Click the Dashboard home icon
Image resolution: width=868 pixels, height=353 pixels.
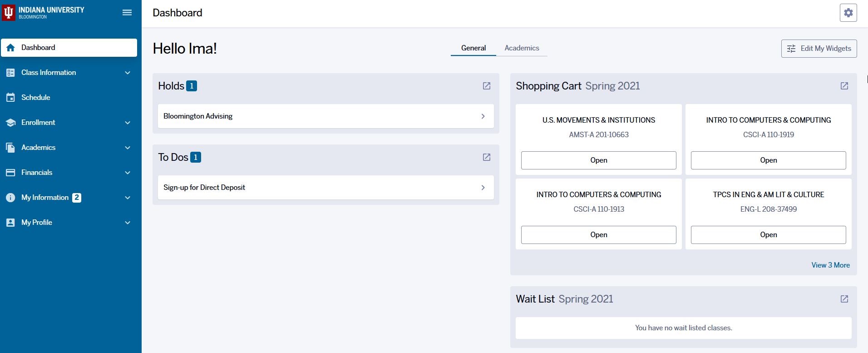click(10, 48)
